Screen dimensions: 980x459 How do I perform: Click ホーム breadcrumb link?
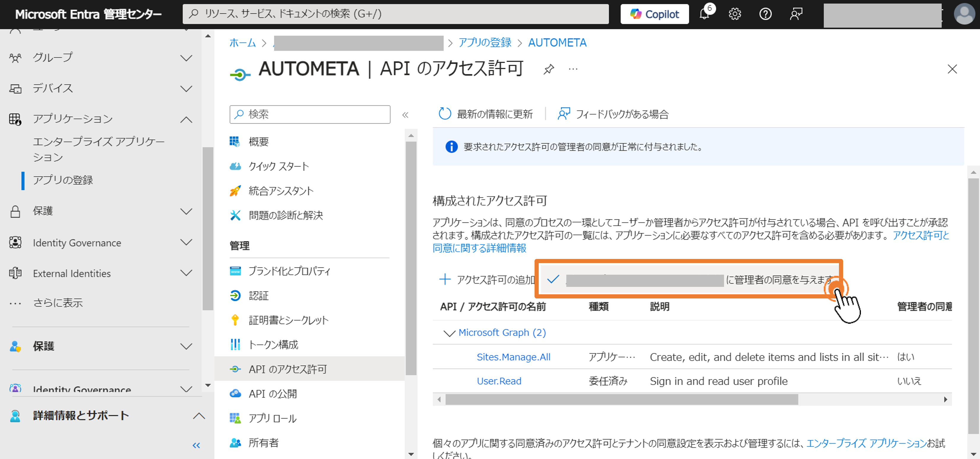click(x=242, y=43)
